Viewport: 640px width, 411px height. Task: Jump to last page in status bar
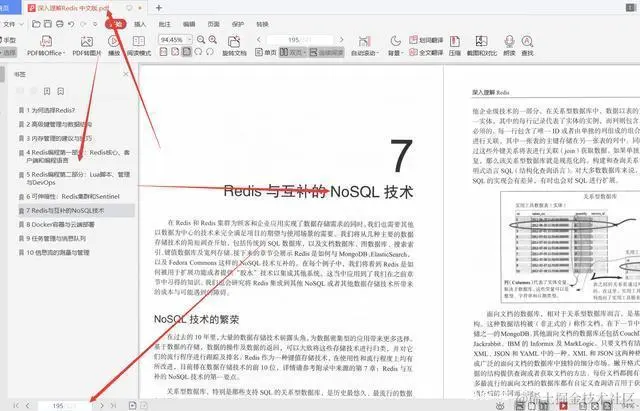coord(113,405)
